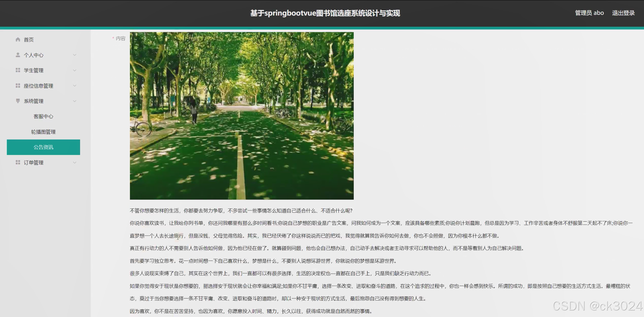
Task: Click the home icon beside 首页
Action: (x=18, y=39)
